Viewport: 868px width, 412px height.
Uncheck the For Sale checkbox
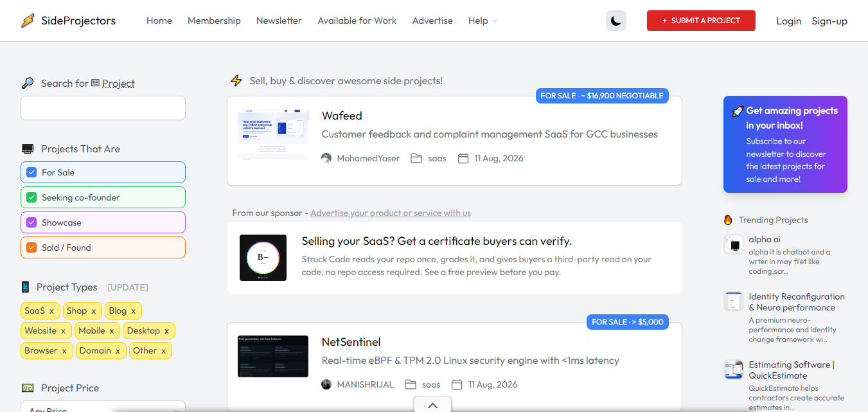pyautogui.click(x=31, y=172)
